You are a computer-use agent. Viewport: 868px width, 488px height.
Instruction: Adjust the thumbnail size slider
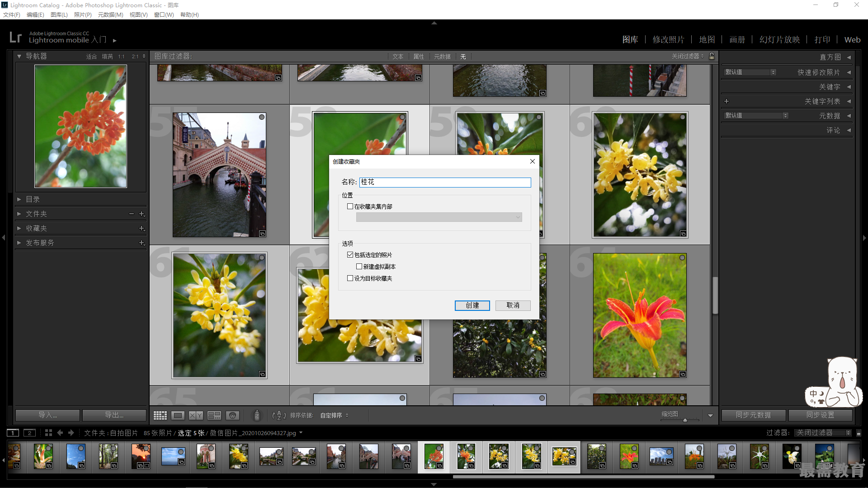(x=685, y=420)
